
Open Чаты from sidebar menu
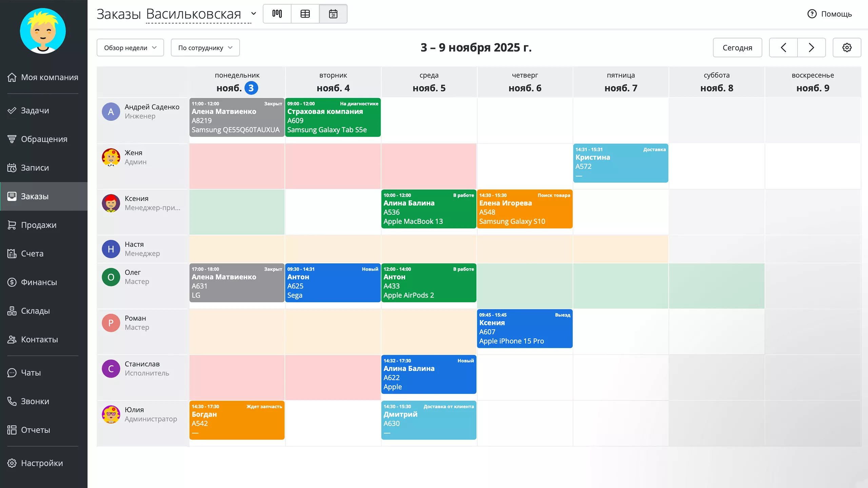coord(31,373)
